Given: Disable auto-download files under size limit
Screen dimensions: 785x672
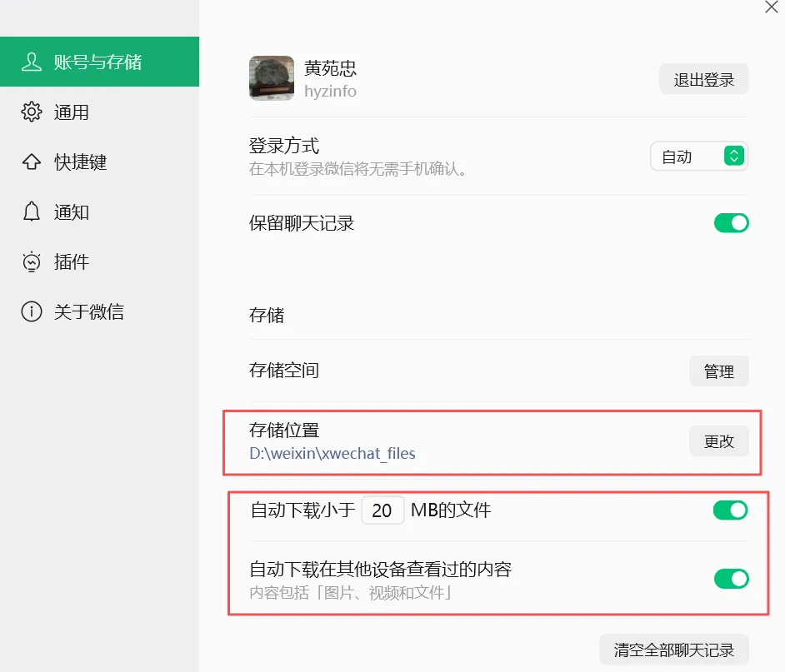Looking at the screenshot, I should coord(731,510).
